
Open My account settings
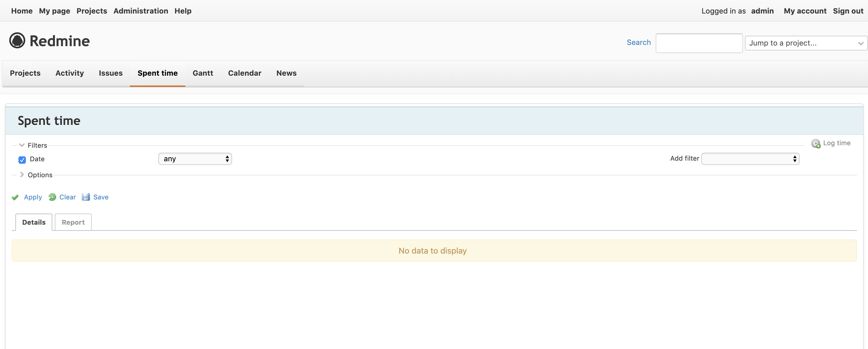805,11
